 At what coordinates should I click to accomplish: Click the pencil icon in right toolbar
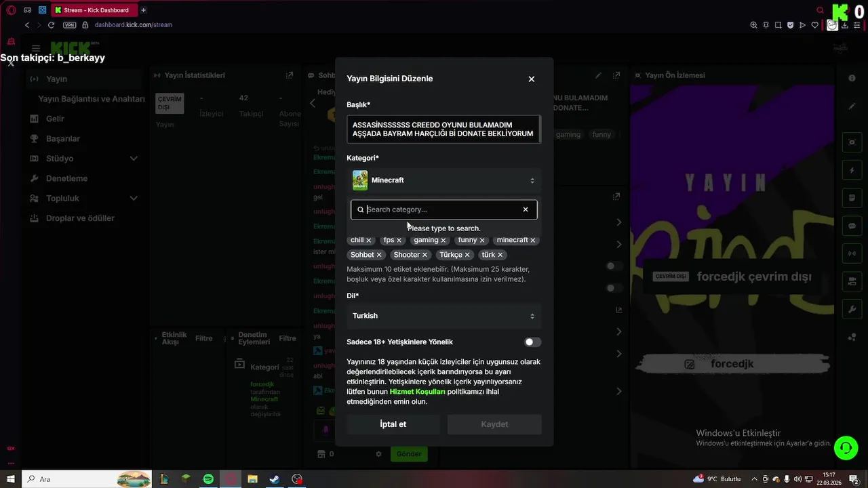point(852,107)
